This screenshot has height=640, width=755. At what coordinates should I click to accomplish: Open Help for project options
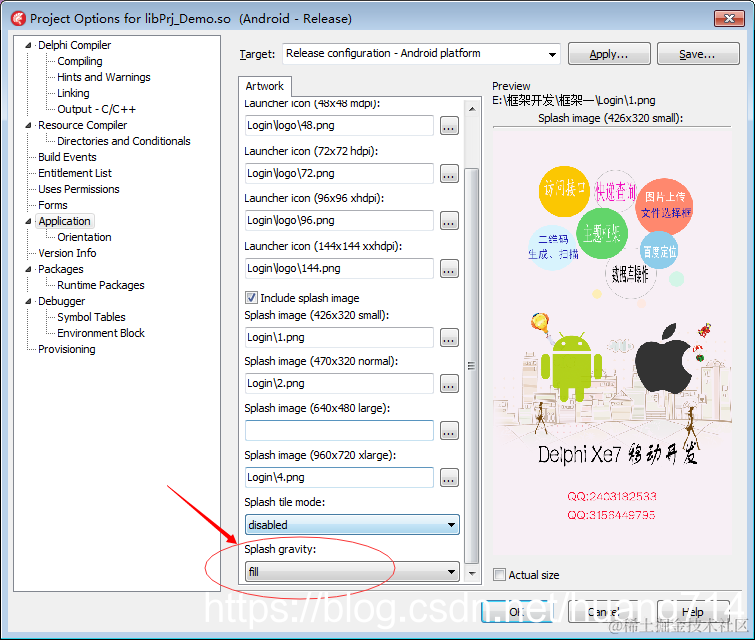(693, 612)
